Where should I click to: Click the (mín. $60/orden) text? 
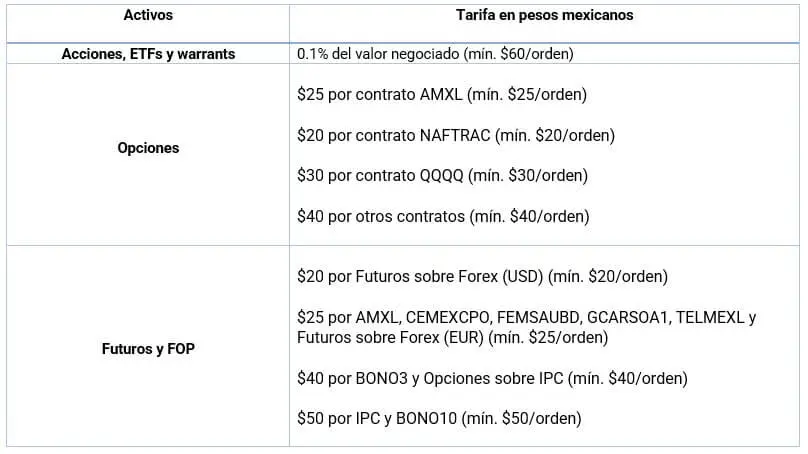(518, 54)
